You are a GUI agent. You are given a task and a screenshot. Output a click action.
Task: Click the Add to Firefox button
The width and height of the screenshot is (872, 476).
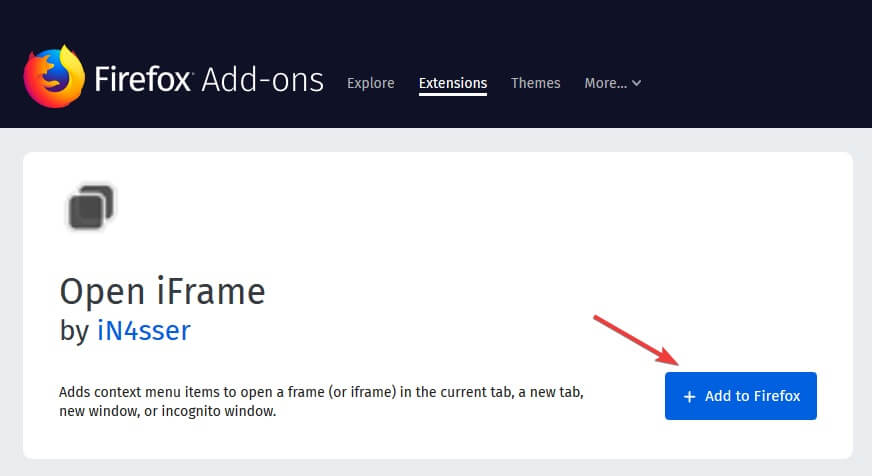[x=741, y=396]
